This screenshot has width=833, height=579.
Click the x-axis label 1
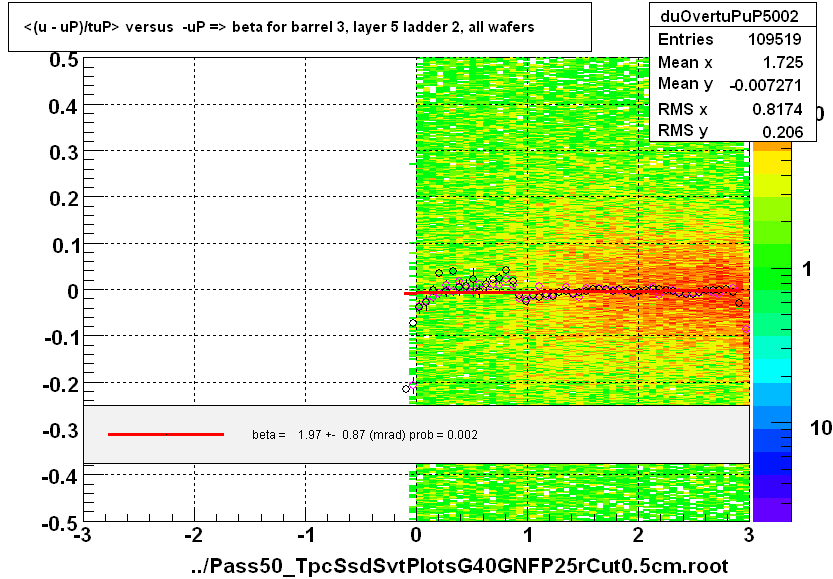[x=528, y=534]
